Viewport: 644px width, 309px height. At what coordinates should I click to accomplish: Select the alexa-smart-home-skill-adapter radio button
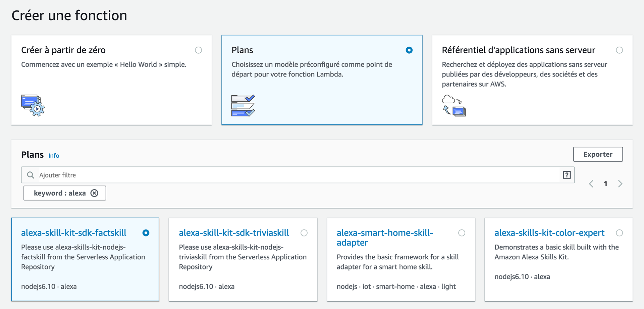[462, 233]
